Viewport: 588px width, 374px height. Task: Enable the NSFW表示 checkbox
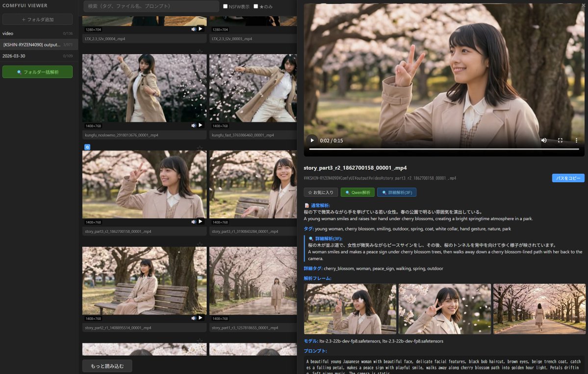click(225, 6)
